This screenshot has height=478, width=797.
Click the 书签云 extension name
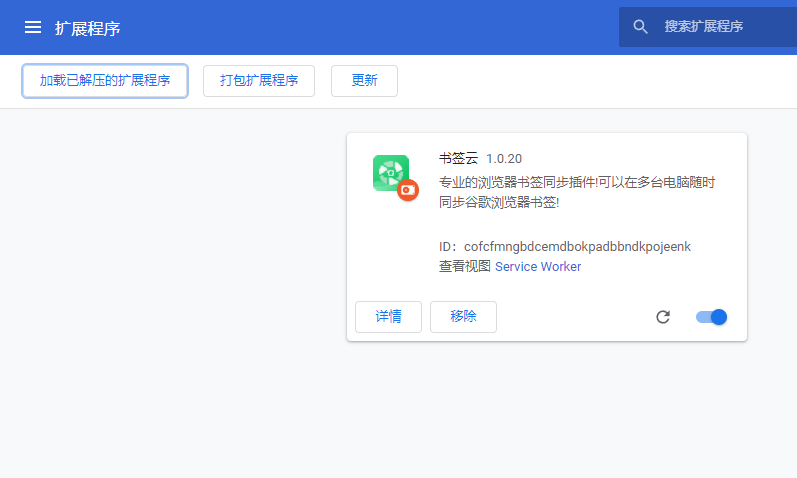(458, 159)
